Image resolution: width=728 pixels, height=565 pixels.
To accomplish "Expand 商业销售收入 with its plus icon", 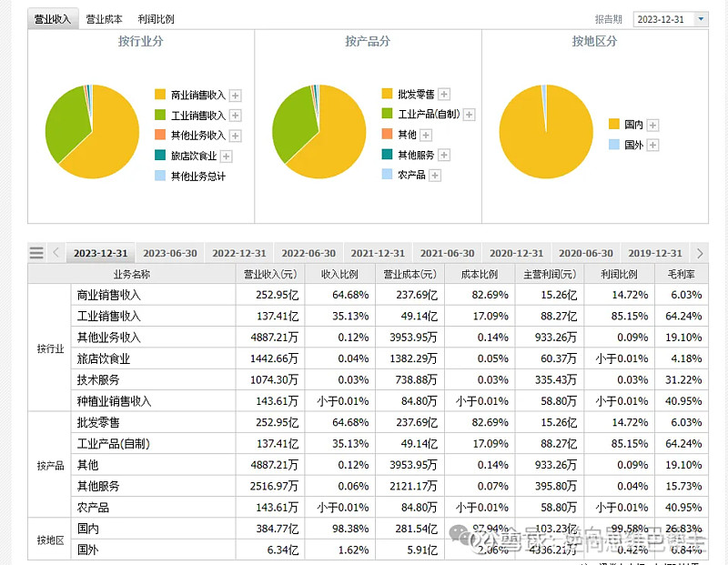I will pos(234,95).
